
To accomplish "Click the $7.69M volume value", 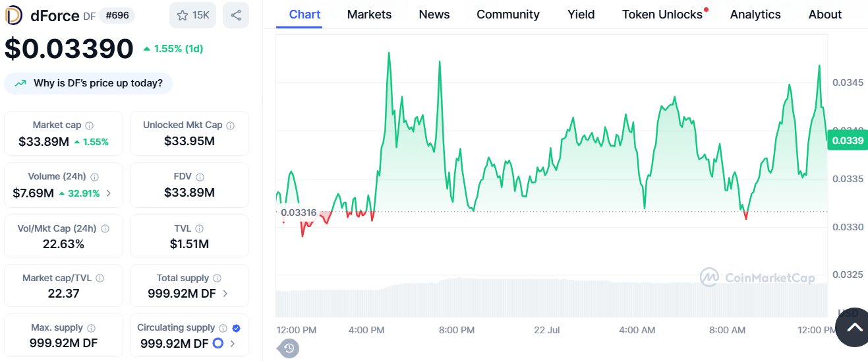I will pos(33,193).
